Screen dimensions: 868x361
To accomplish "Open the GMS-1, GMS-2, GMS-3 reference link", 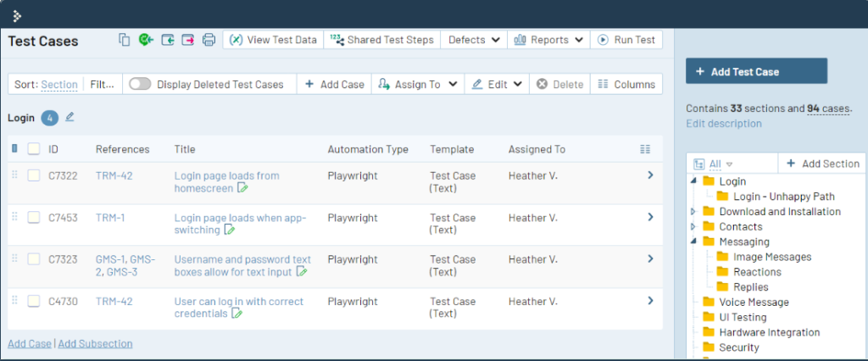I will click(125, 266).
